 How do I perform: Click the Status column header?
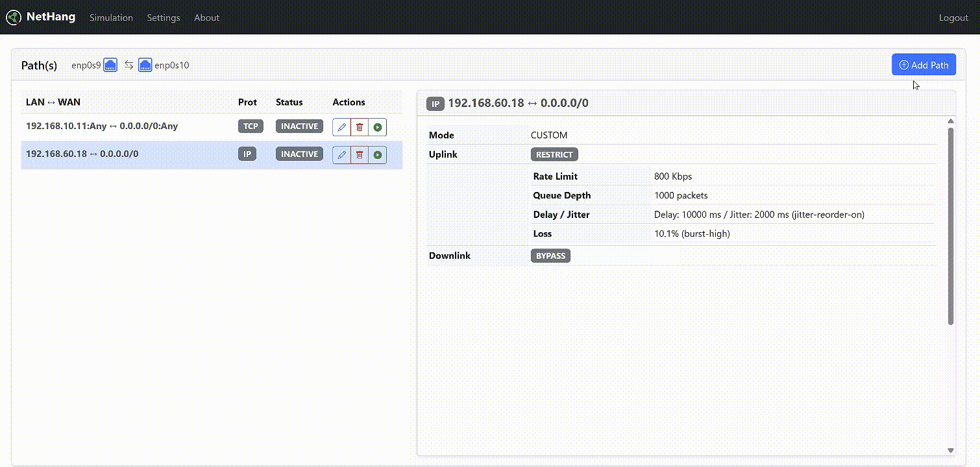point(289,102)
